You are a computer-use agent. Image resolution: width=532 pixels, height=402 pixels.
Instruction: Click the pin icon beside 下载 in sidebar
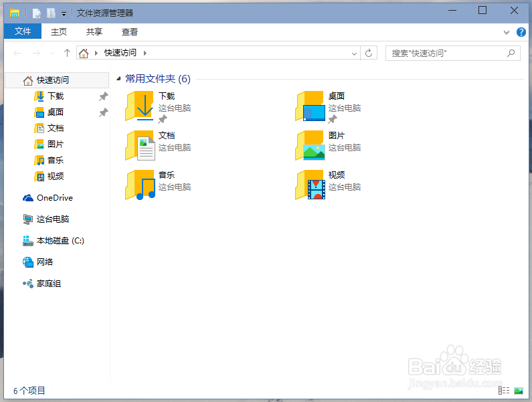coord(103,97)
